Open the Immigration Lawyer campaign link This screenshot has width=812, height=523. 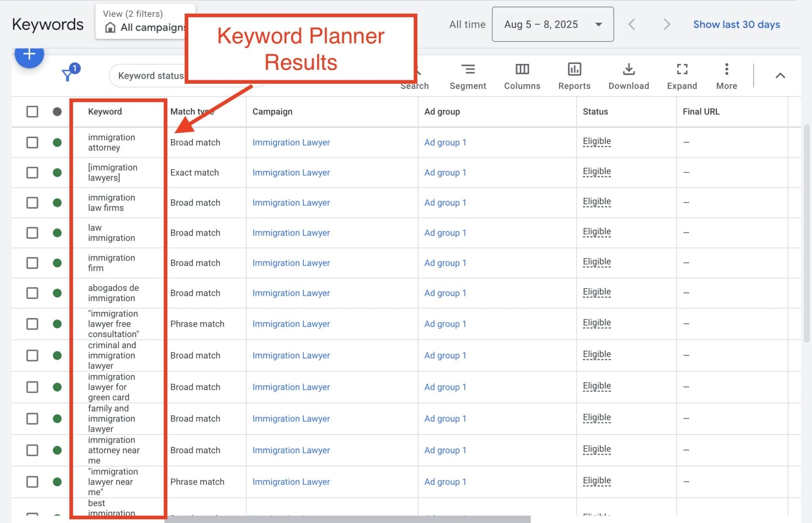point(291,142)
